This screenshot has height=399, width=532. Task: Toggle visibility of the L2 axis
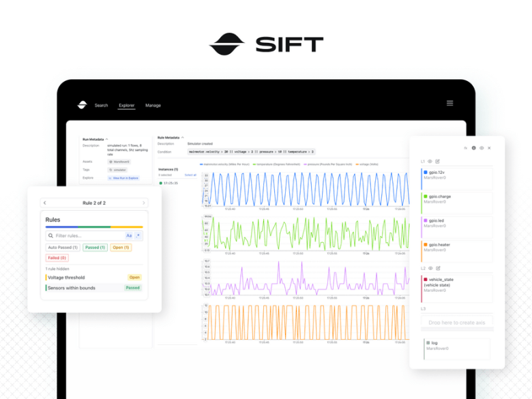[430, 268]
